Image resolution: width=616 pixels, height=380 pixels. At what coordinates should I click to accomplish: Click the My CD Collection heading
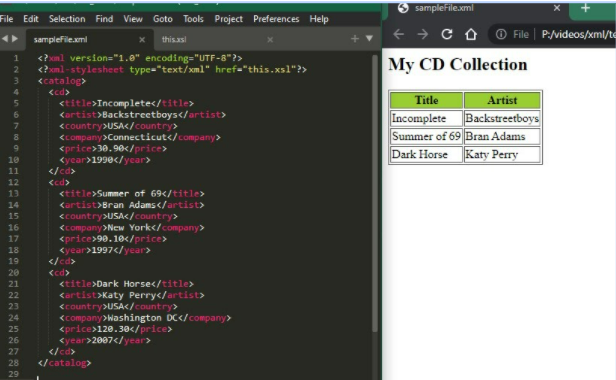pyautogui.click(x=458, y=64)
